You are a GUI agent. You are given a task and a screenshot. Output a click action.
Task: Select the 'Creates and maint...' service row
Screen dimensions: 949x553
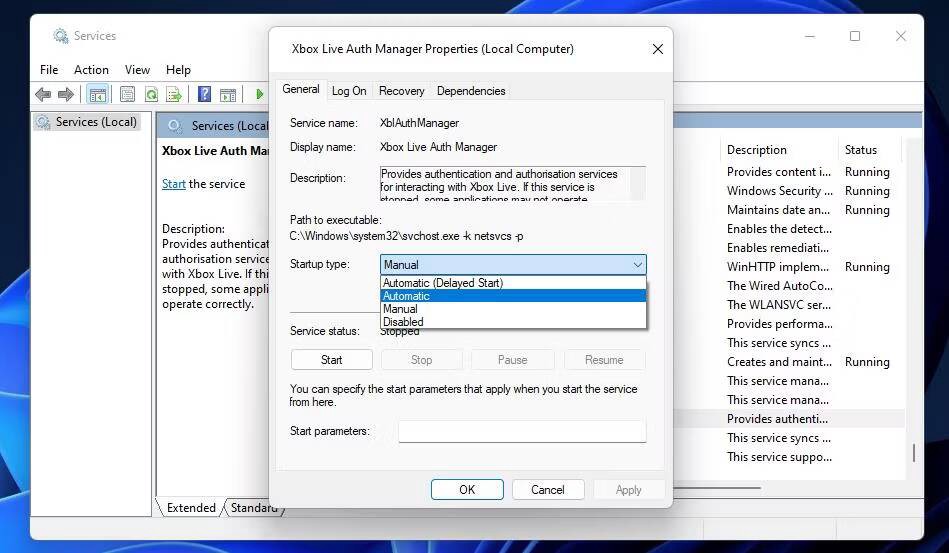780,362
